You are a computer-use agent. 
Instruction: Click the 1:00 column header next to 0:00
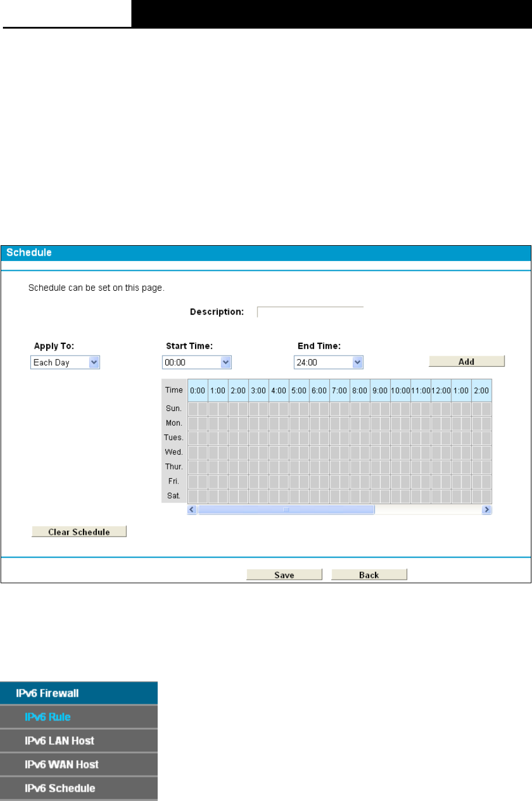[x=218, y=391]
